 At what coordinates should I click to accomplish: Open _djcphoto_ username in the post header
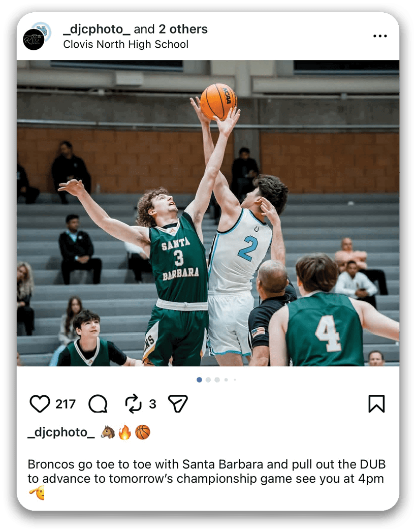(97, 29)
